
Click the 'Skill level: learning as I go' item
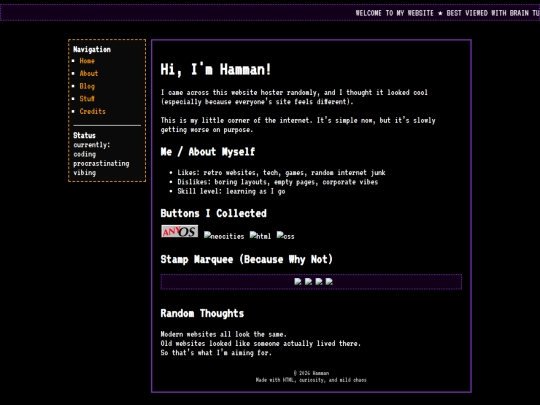point(231,191)
